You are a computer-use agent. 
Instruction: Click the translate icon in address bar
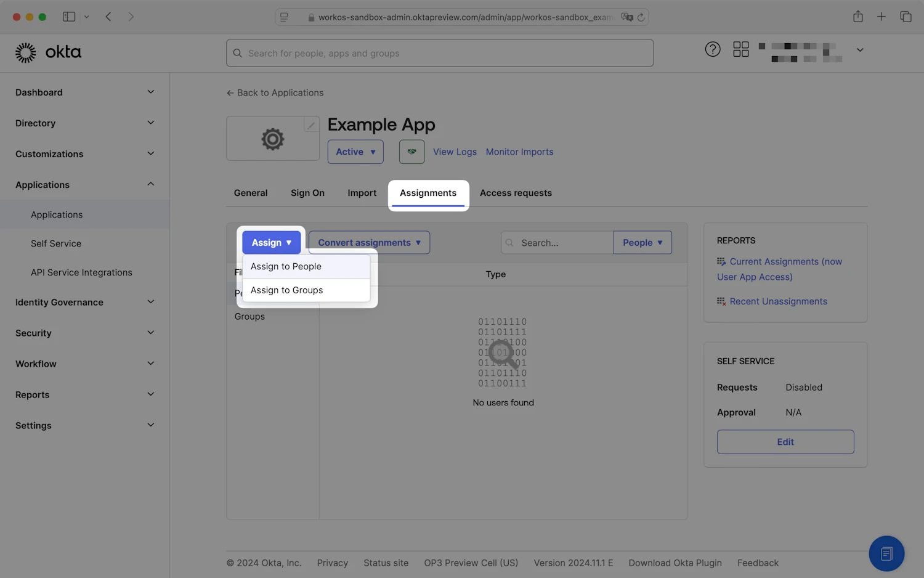[626, 17]
